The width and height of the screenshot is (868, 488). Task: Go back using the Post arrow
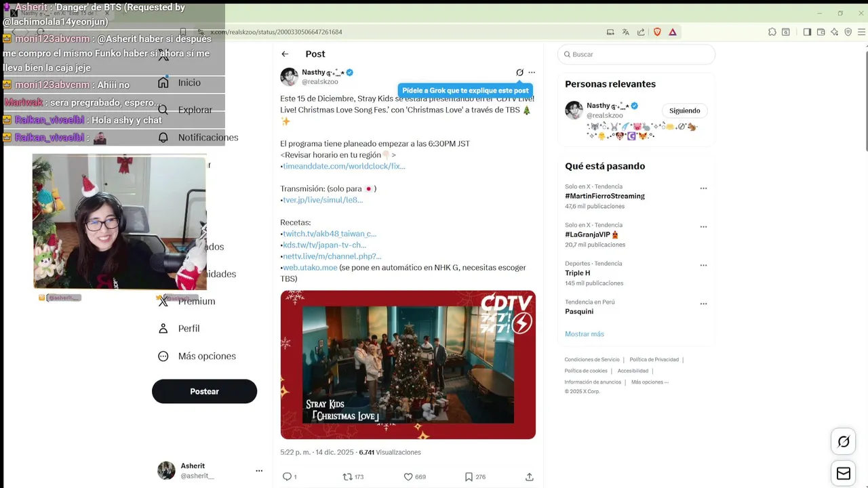pos(285,54)
